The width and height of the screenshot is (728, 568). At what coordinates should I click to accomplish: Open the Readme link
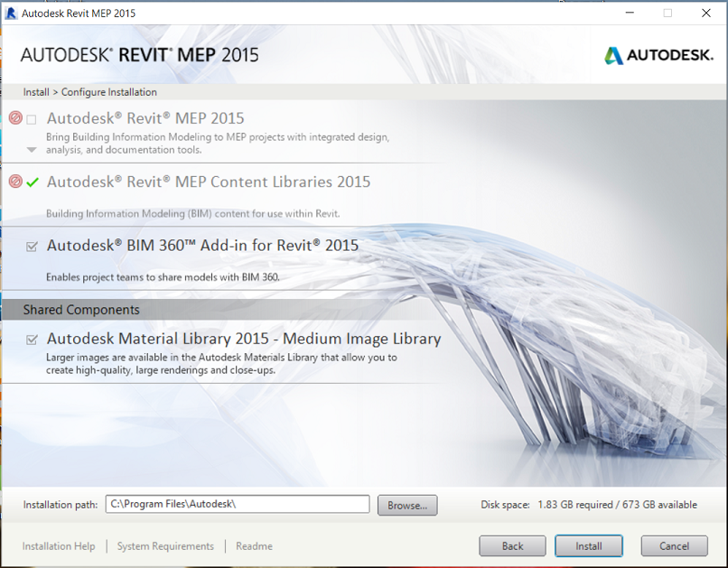coord(254,546)
